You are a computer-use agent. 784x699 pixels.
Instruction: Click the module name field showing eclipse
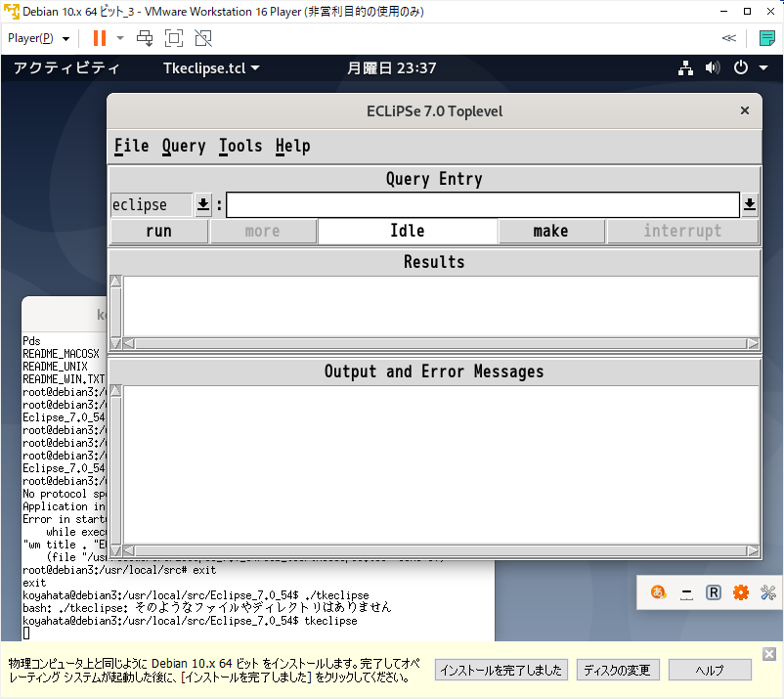[152, 205]
